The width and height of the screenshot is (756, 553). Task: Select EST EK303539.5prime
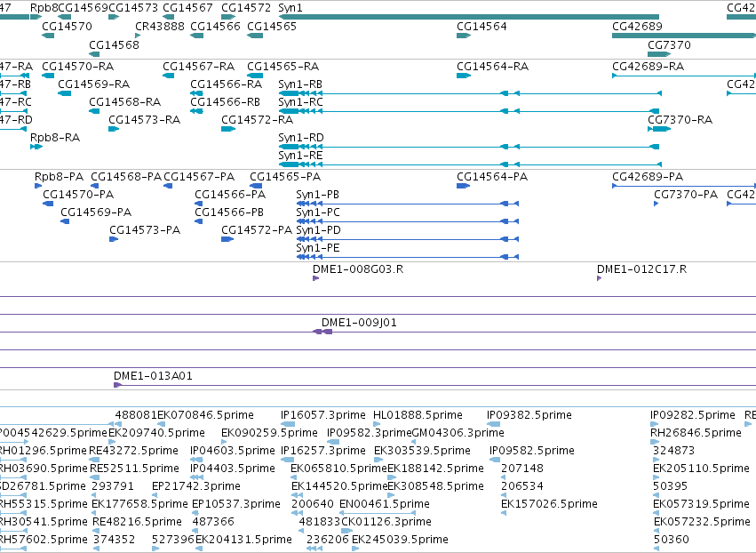378,460
